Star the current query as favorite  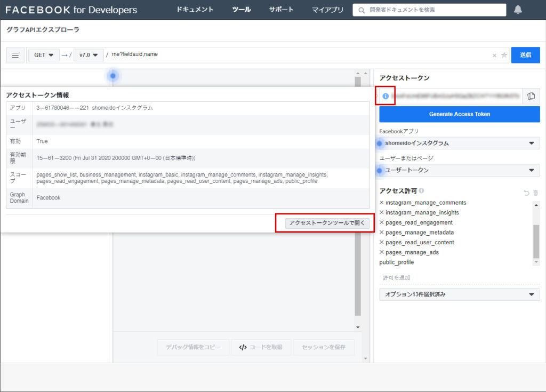504,55
